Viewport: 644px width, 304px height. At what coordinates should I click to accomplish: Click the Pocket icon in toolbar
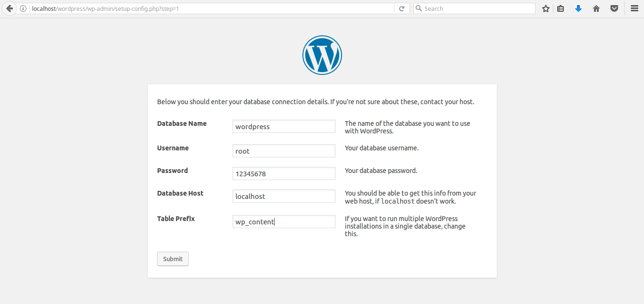[x=614, y=8]
